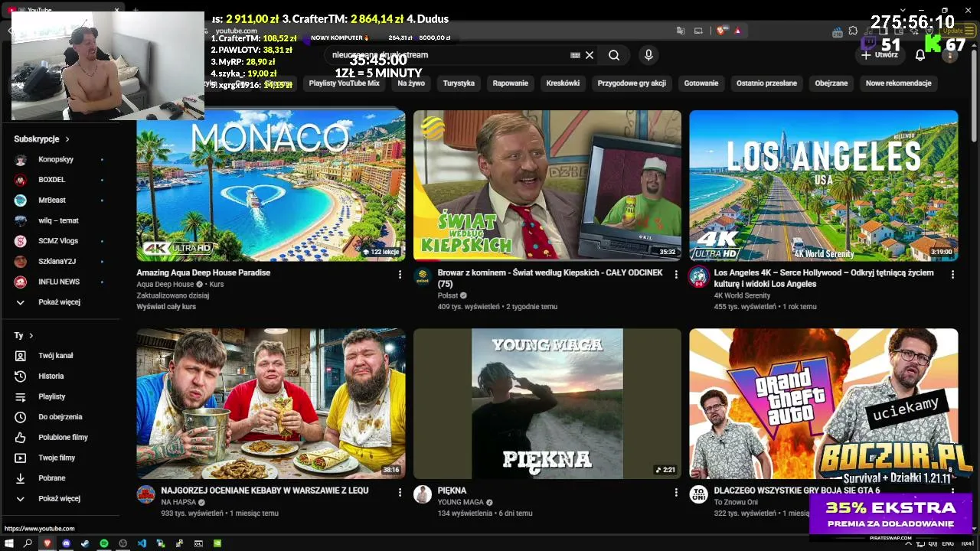Click the Utwórz create button
The width and height of the screenshot is (980, 551).
tap(880, 55)
